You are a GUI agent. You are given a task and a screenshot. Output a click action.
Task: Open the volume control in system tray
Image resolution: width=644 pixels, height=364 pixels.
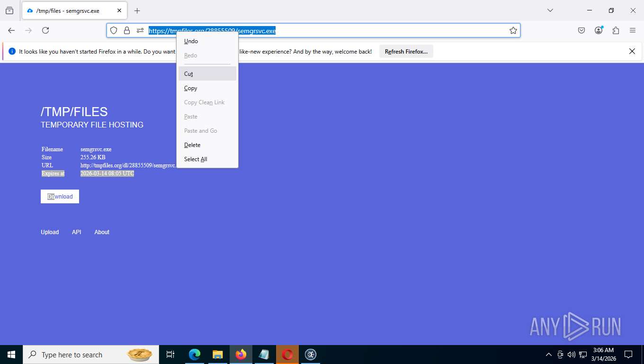[572, 355]
